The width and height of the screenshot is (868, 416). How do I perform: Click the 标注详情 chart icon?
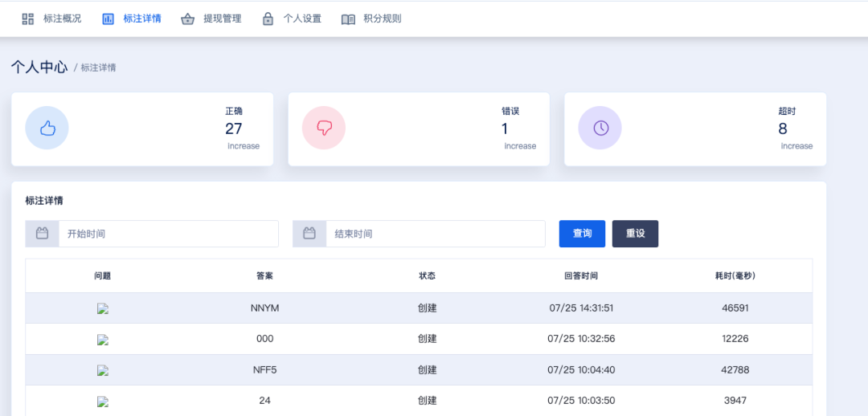108,18
